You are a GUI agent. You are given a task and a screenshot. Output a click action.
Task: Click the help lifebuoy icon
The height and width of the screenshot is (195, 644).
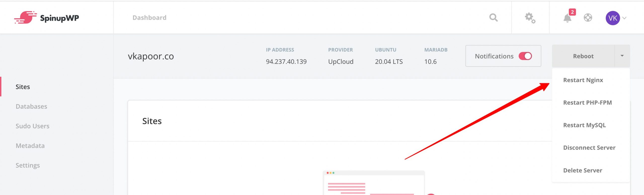point(588,18)
